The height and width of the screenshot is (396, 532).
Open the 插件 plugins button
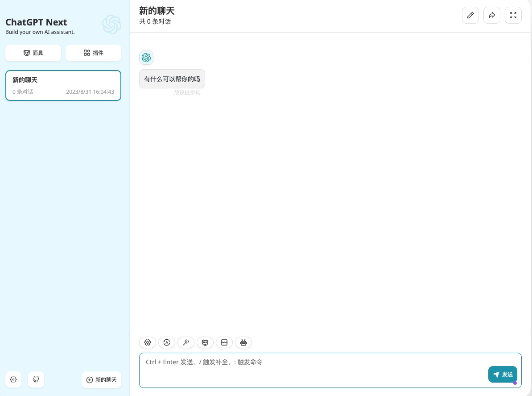pyautogui.click(x=93, y=53)
